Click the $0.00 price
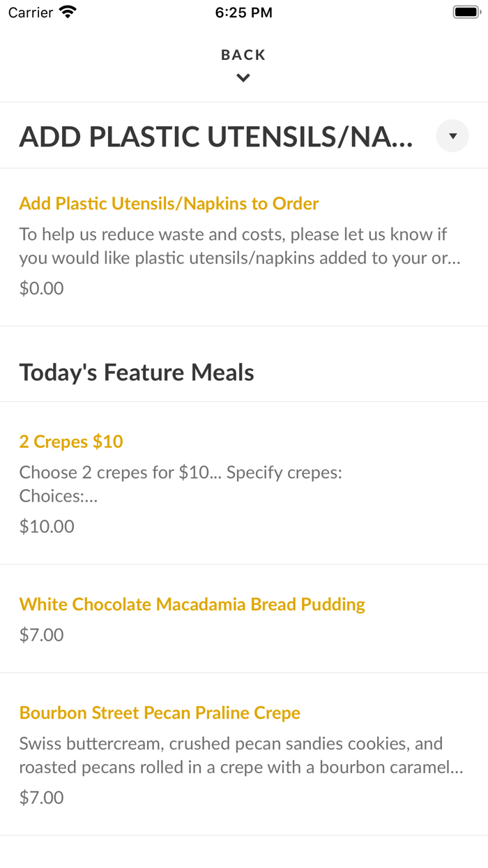The width and height of the screenshot is (488, 868). (x=42, y=288)
